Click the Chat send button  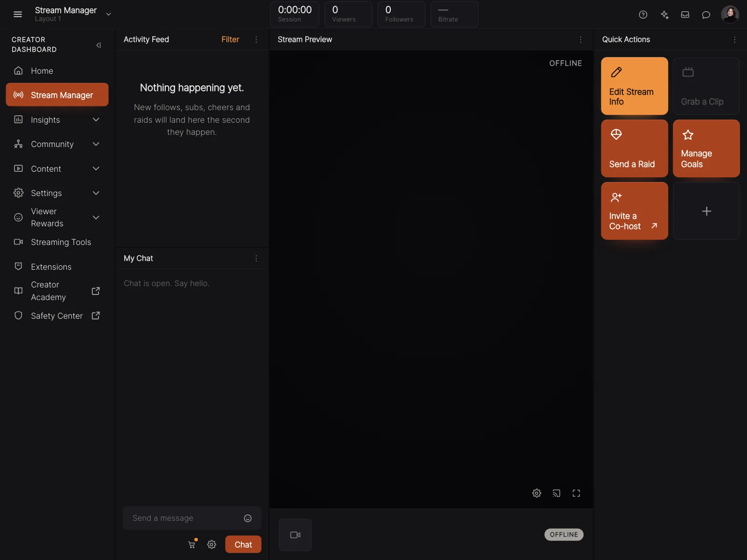coord(243,545)
